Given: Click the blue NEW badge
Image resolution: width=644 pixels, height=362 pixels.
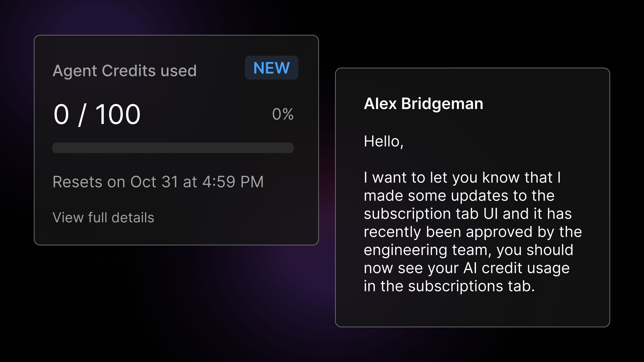Looking at the screenshot, I should (271, 68).
